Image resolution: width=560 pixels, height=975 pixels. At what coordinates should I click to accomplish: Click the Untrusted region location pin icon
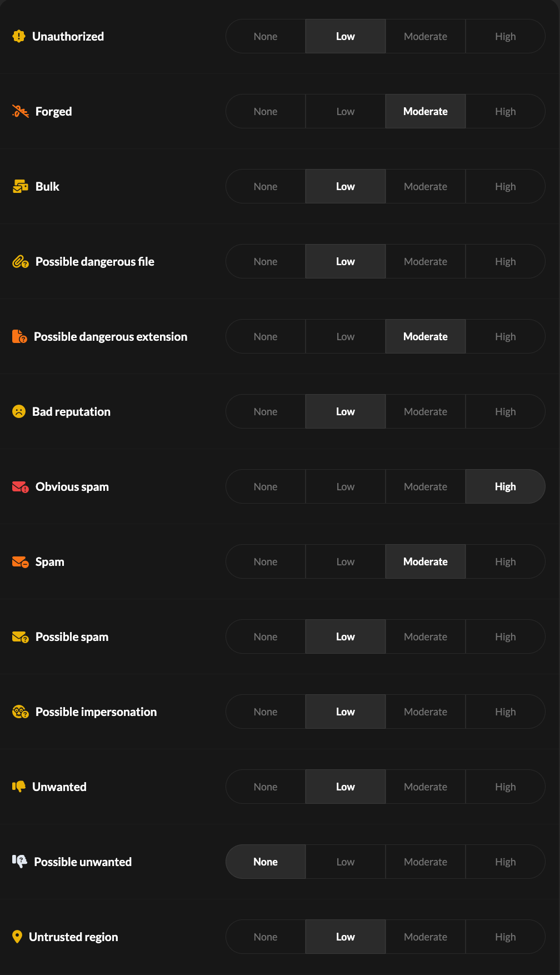[17, 937]
